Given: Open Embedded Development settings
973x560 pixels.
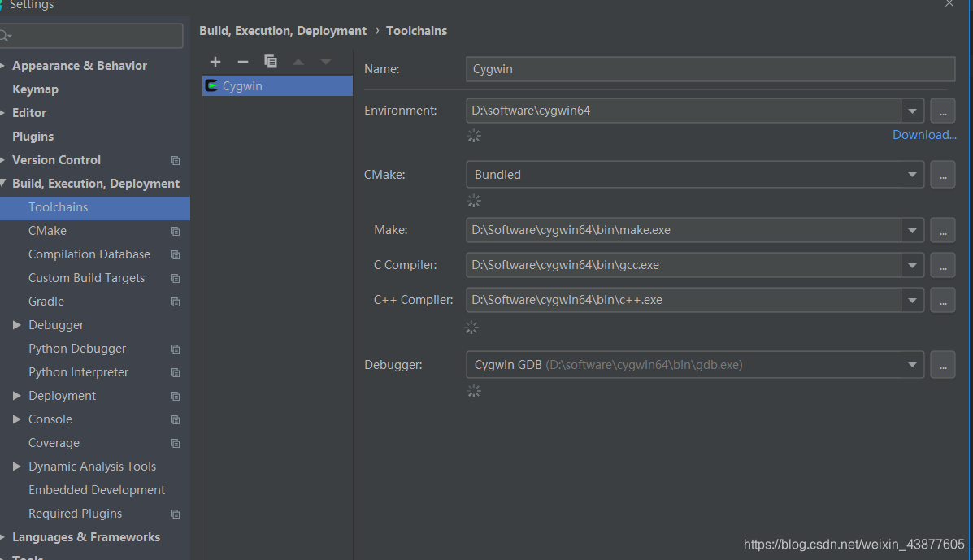Looking at the screenshot, I should [x=97, y=490].
